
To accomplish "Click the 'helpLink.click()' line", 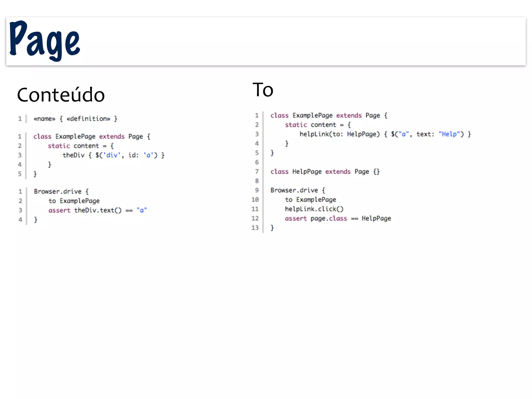I will point(314,209).
